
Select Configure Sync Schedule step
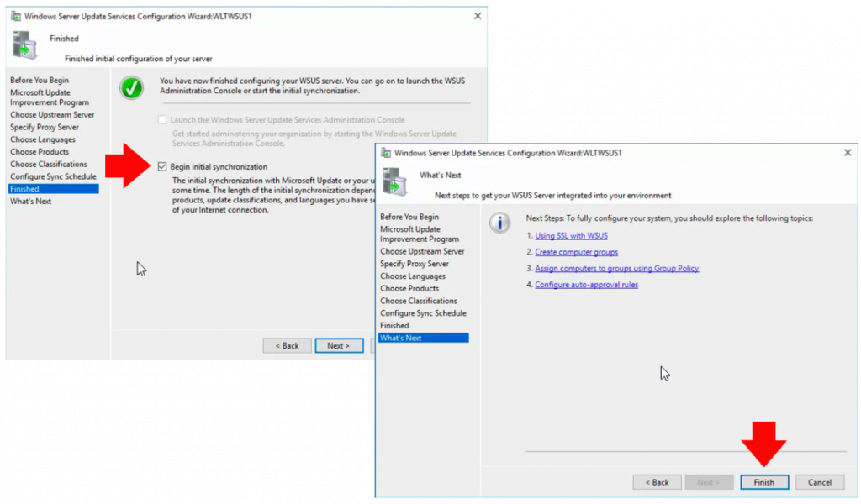click(x=53, y=176)
